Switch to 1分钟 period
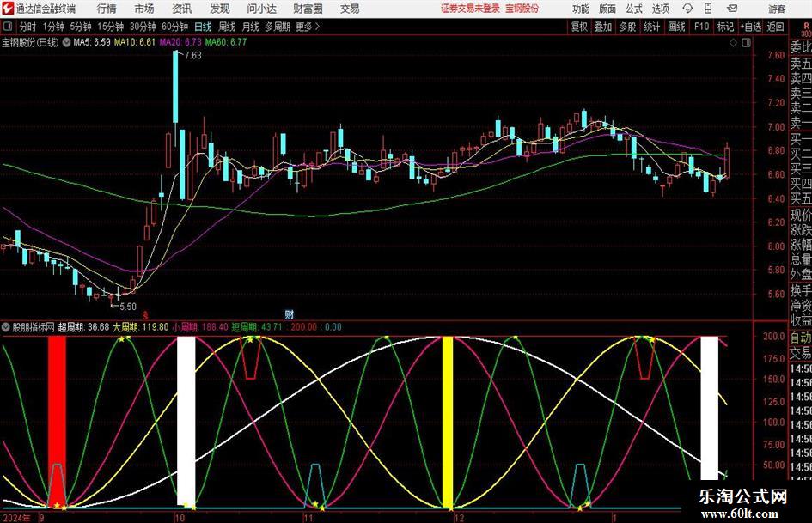 coord(53,27)
